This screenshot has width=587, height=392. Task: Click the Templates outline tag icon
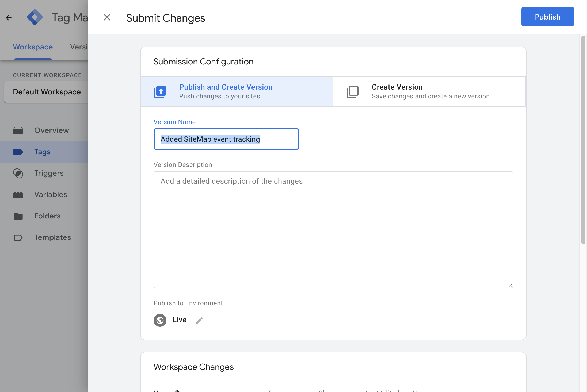18,237
